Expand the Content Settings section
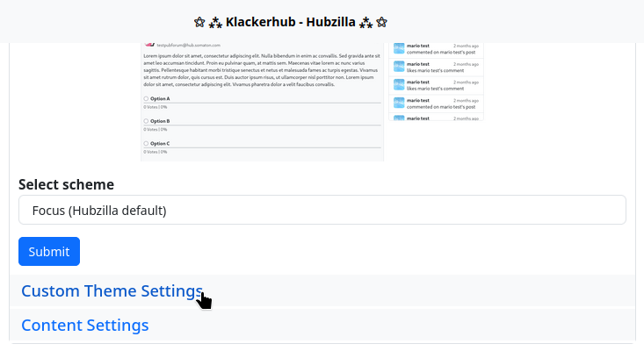The image size is (644, 351). 84,326
